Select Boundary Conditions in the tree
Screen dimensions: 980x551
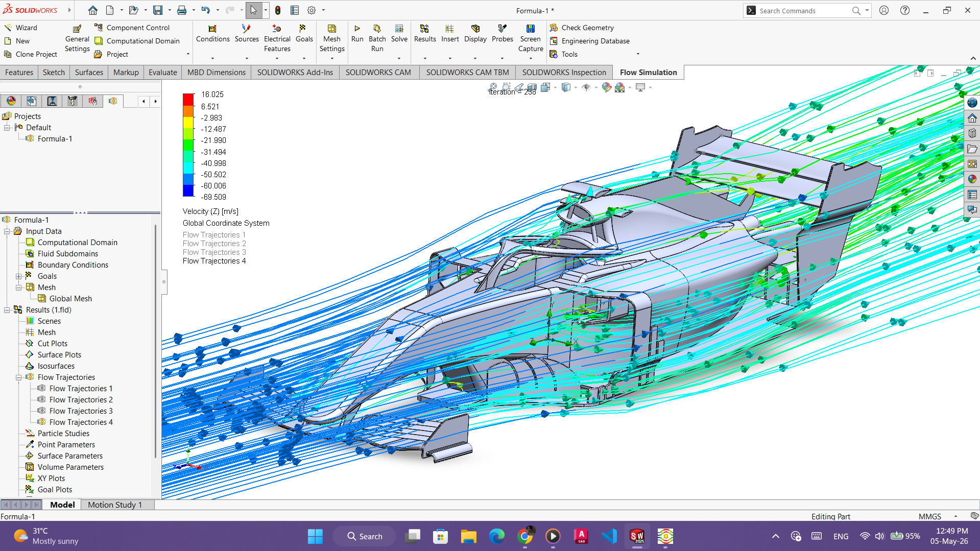tap(73, 265)
